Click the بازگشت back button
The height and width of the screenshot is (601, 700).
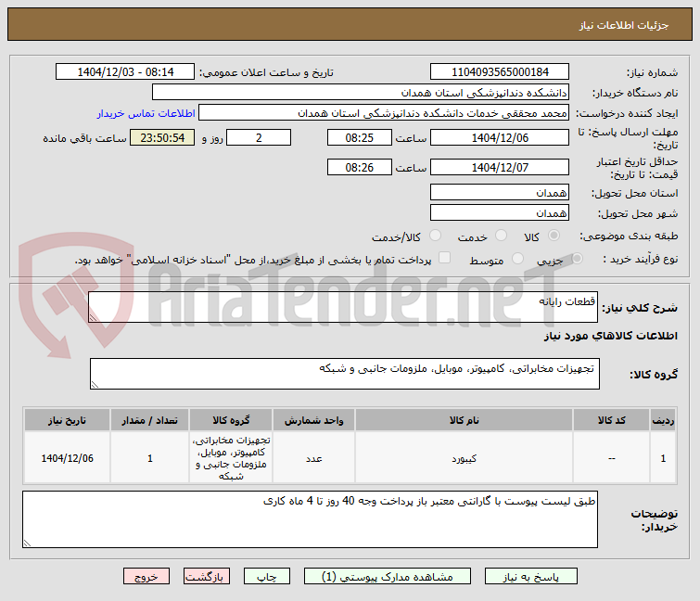pos(206,576)
